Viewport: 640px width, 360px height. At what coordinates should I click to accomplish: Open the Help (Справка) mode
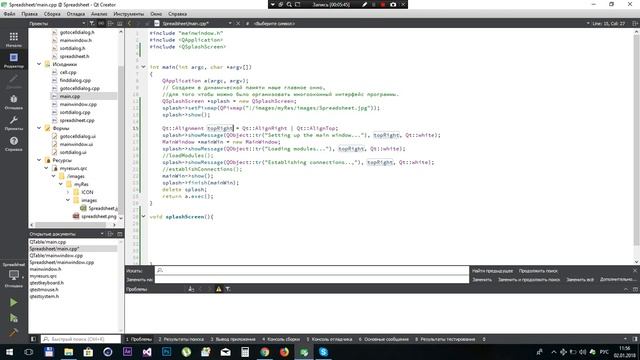click(13, 144)
